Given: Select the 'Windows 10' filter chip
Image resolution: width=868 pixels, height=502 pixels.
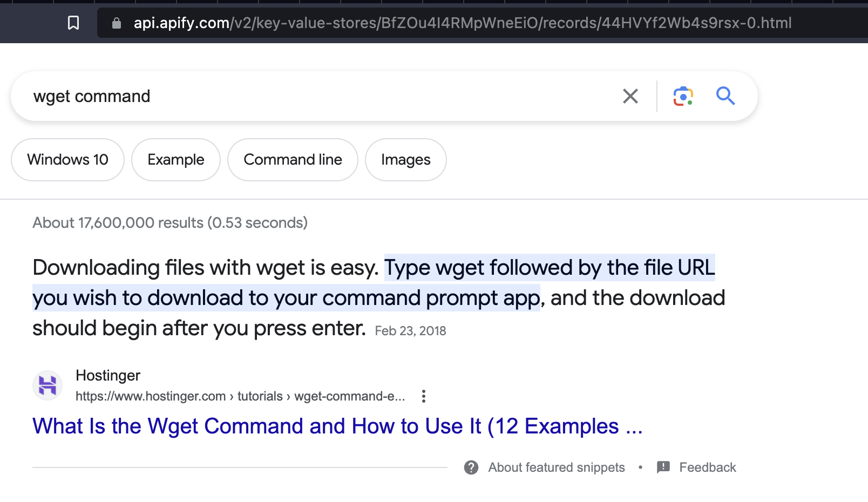Looking at the screenshot, I should 67,160.
